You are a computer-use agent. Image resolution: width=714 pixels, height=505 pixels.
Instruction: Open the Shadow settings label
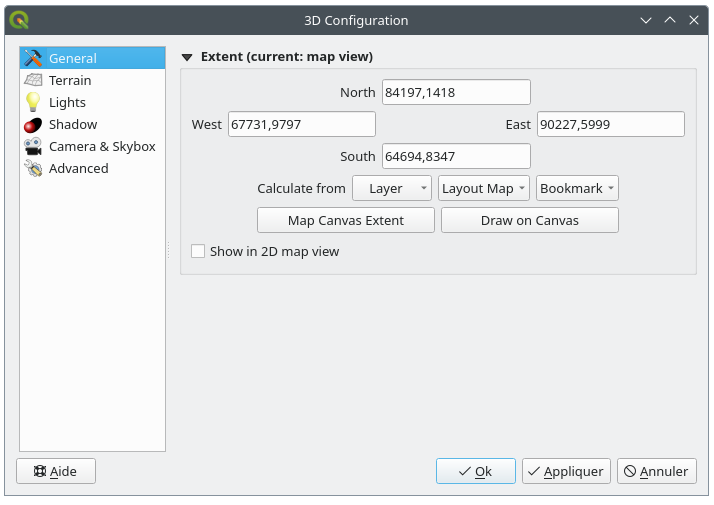pos(73,124)
